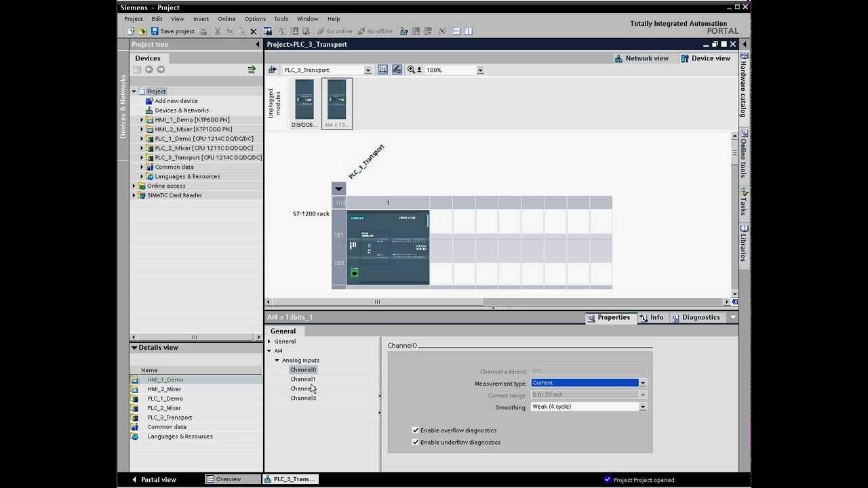The width and height of the screenshot is (868, 488).
Task: Select Channel1 in Analog inputs
Action: point(303,380)
